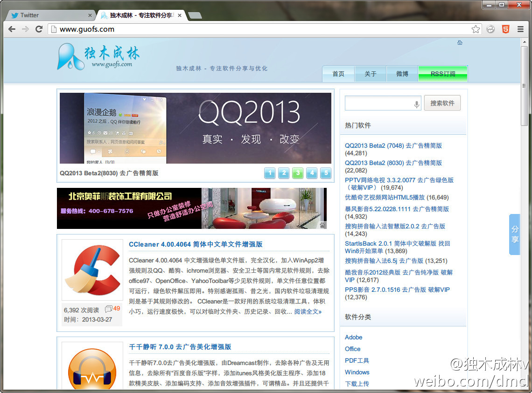Select slide 4 in the banner slider
532x393 pixels.
311,173
